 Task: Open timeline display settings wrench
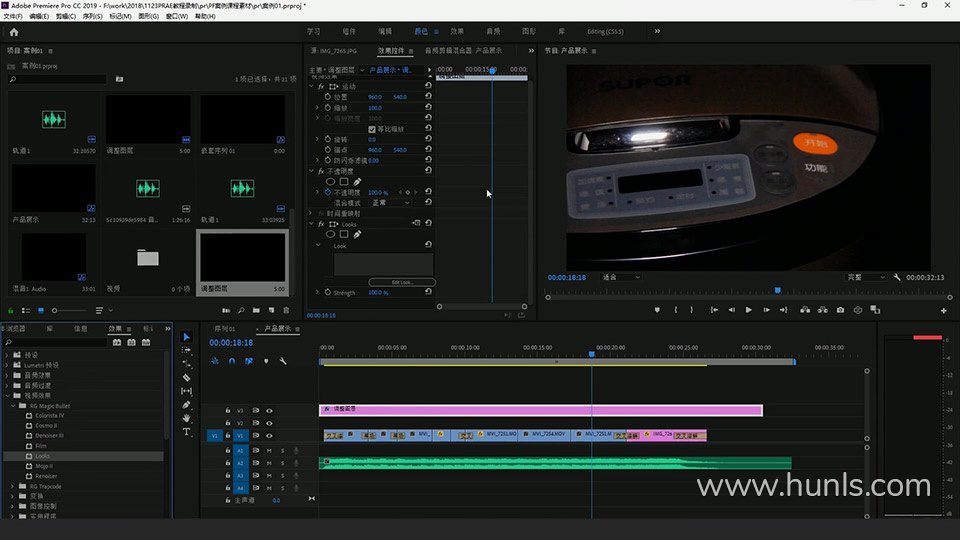(x=283, y=361)
